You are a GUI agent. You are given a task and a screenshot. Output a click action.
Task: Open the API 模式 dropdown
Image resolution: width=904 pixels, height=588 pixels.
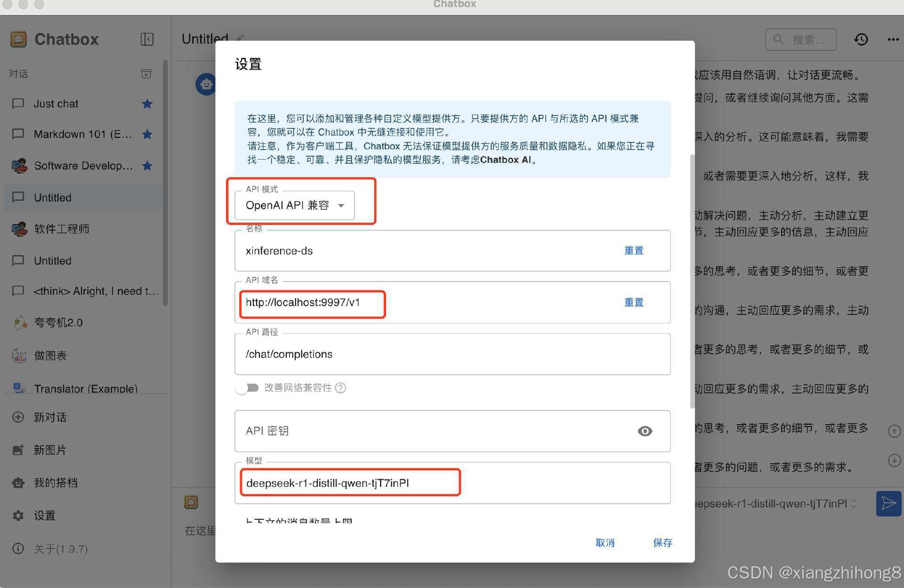(295, 205)
